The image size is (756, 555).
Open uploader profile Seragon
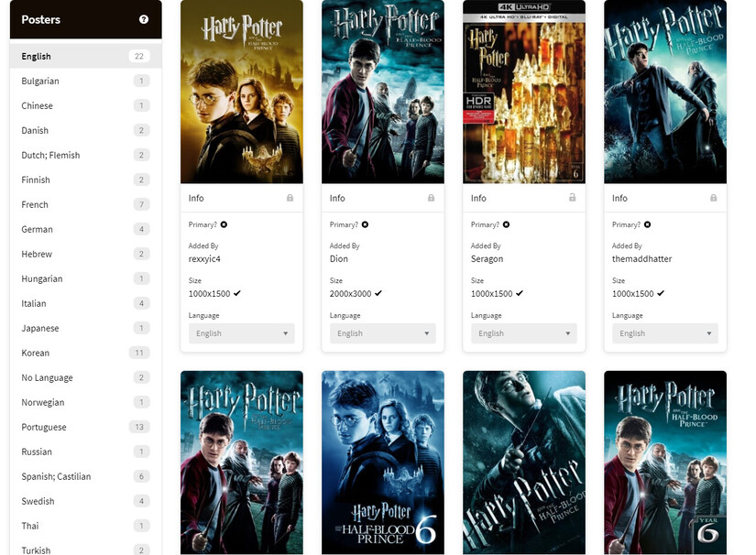(x=487, y=259)
